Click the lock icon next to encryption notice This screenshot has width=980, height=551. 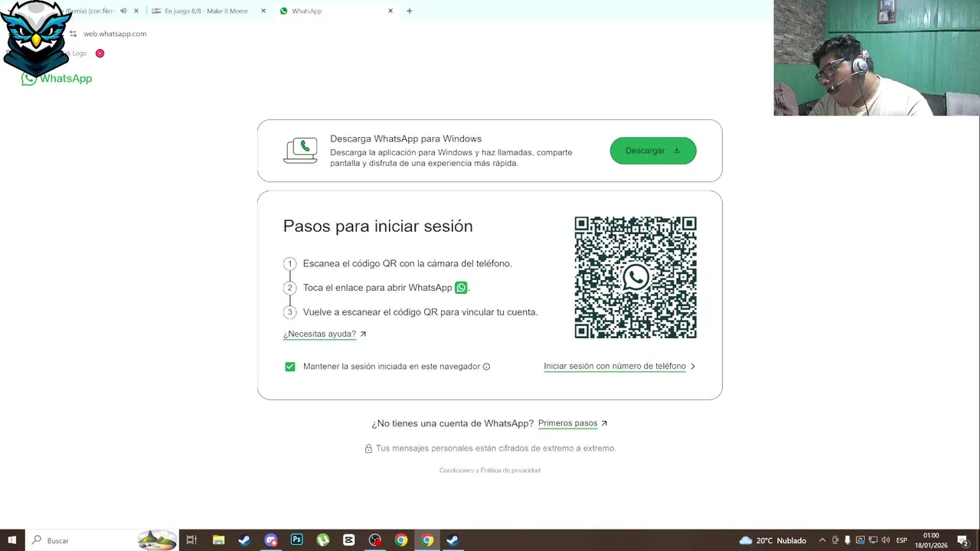click(x=368, y=448)
